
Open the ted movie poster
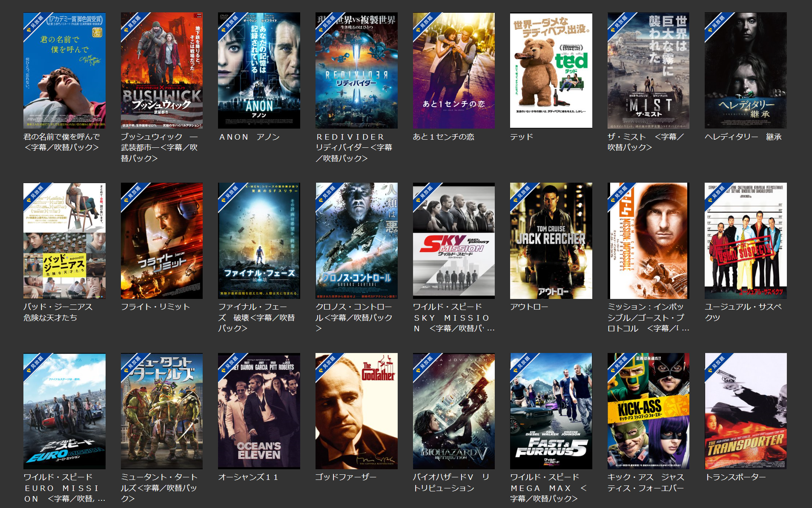[x=551, y=70]
